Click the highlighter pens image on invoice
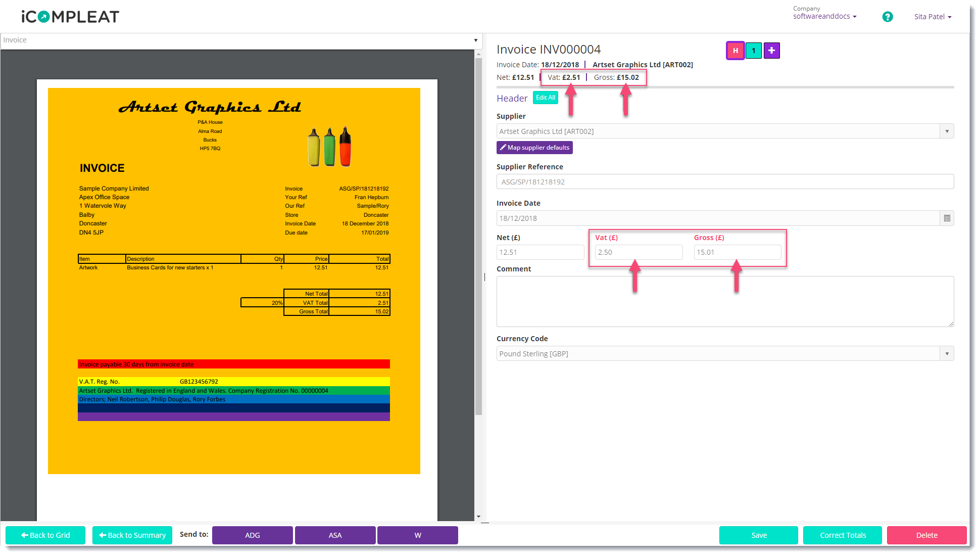Image resolution: width=980 pixels, height=556 pixels. coord(329,147)
